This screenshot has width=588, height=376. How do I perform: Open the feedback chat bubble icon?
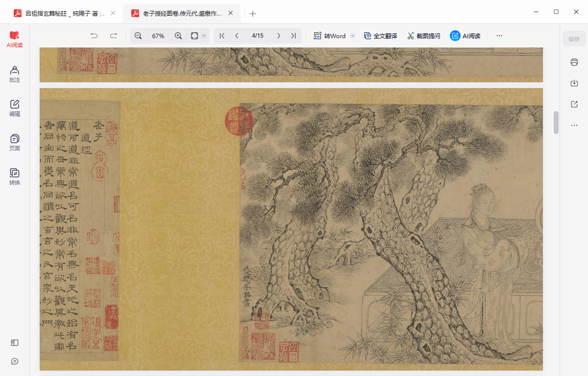click(15, 361)
